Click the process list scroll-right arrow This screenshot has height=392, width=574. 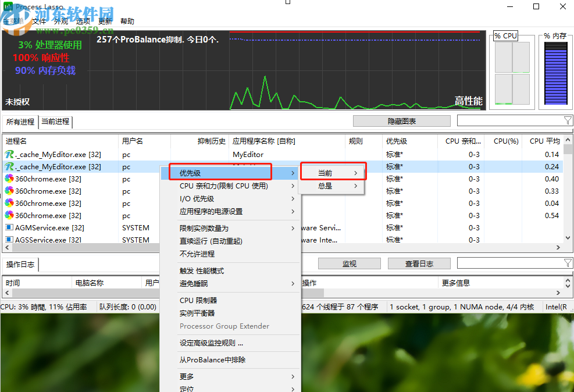point(558,247)
